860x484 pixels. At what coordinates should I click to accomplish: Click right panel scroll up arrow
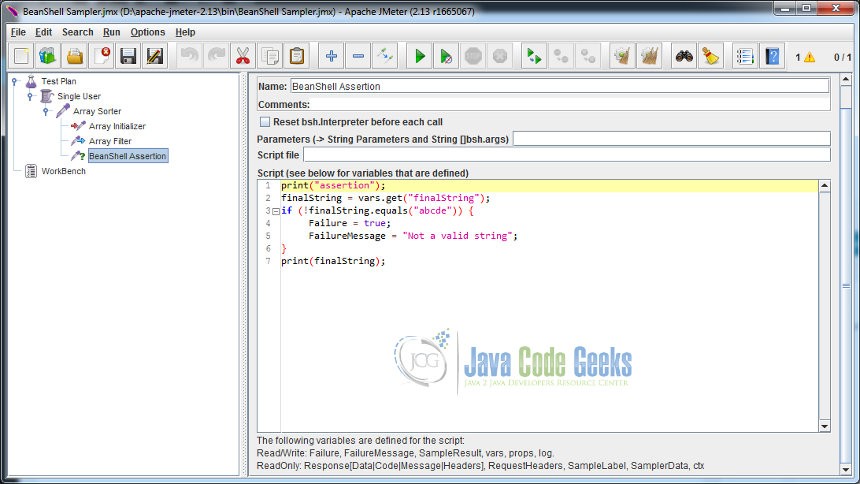pyautogui.click(x=846, y=80)
